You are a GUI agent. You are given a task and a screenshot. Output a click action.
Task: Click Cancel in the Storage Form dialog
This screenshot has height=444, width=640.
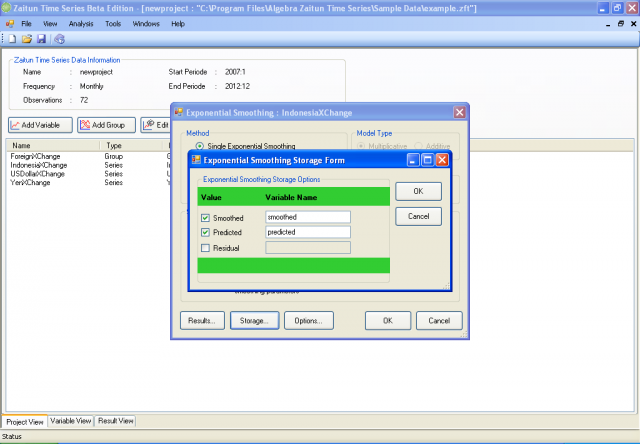[x=418, y=216]
